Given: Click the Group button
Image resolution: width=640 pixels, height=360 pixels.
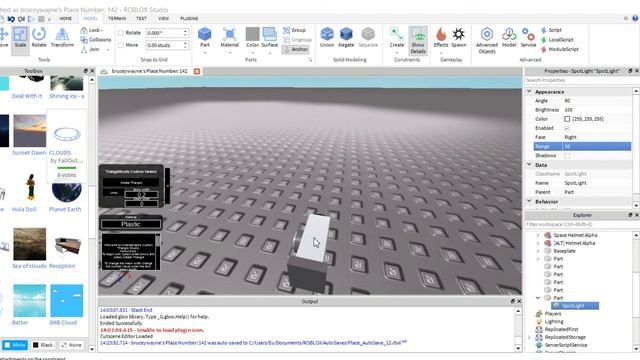Looking at the screenshot, I should pos(294,30).
